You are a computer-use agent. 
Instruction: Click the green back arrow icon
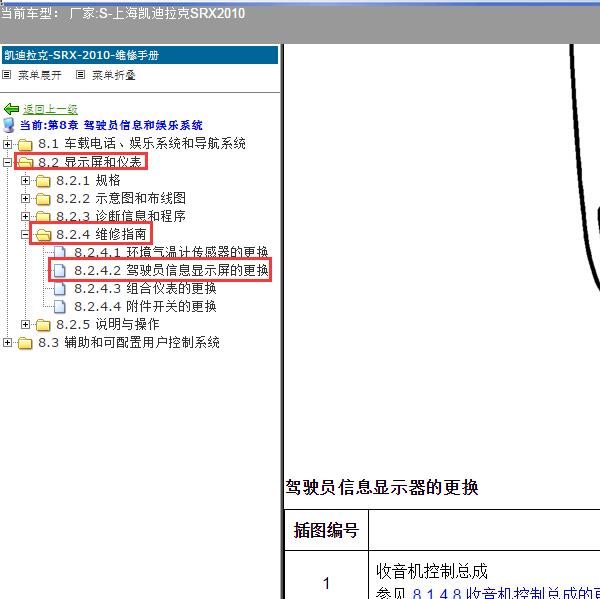(x=11, y=109)
